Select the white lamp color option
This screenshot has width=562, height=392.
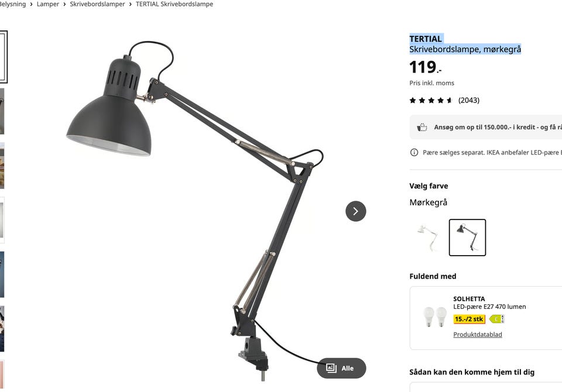point(428,238)
